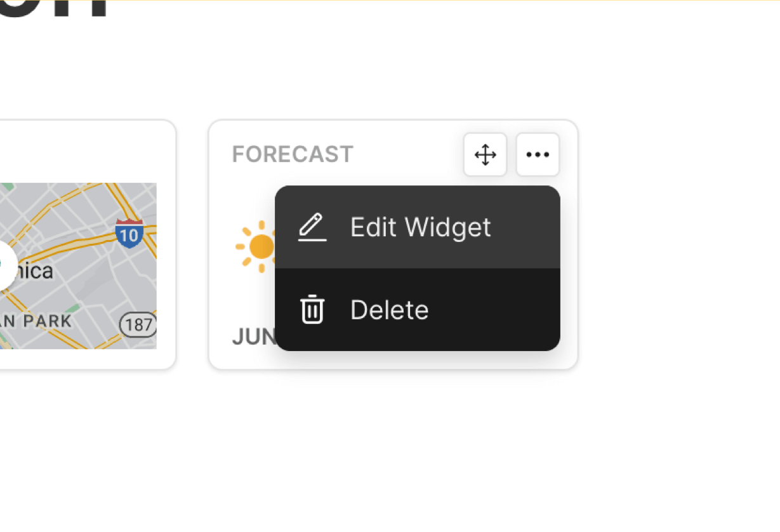Click the route 187 marker on map
The image size is (780, 532).
pyautogui.click(x=138, y=325)
